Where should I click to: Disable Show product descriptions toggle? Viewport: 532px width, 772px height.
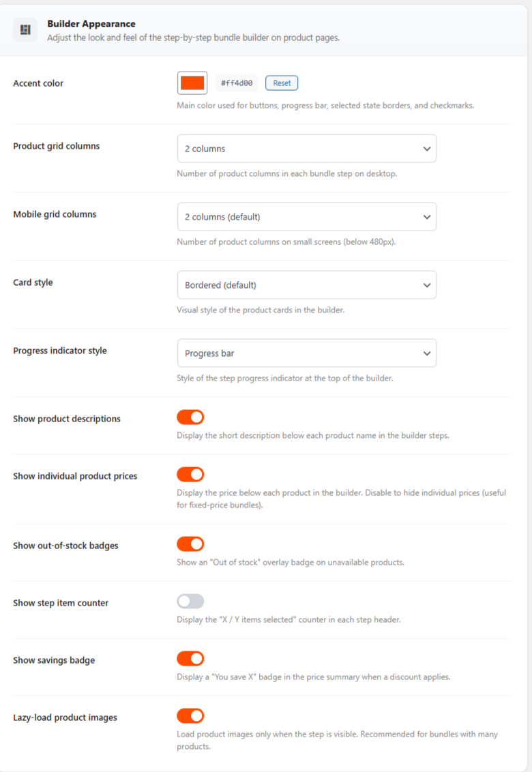(190, 417)
